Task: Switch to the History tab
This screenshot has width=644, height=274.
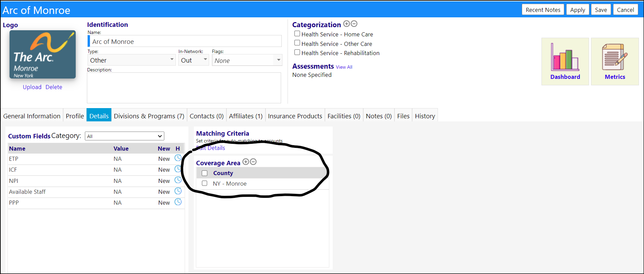Action: click(425, 116)
